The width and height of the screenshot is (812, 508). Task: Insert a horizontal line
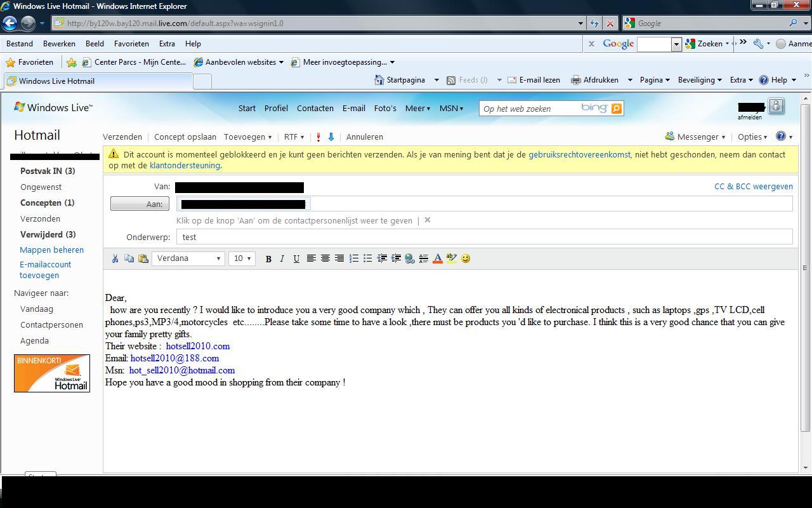[x=424, y=258]
